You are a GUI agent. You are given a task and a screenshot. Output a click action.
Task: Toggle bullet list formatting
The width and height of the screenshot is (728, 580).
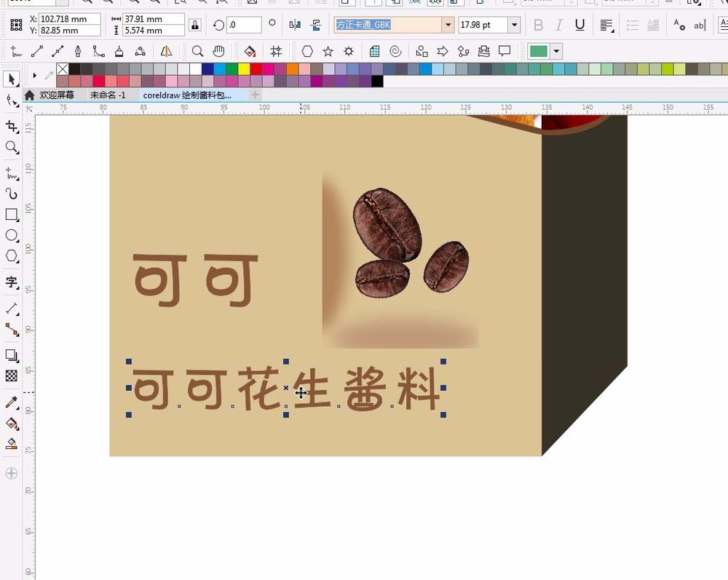633,25
